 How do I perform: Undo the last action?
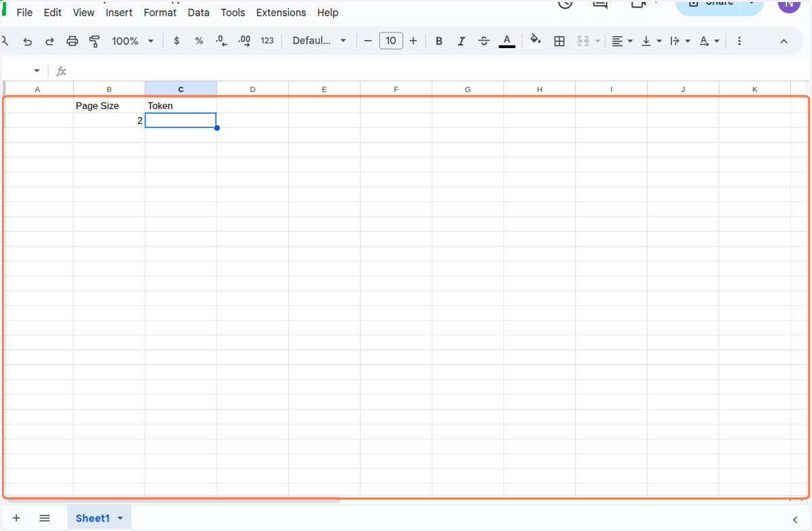click(28, 41)
